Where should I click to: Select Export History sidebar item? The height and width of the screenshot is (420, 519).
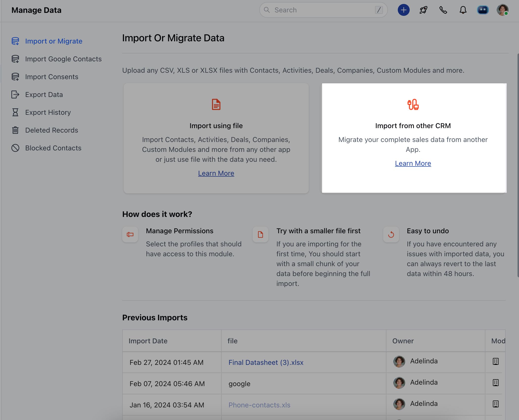pos(48,112)
